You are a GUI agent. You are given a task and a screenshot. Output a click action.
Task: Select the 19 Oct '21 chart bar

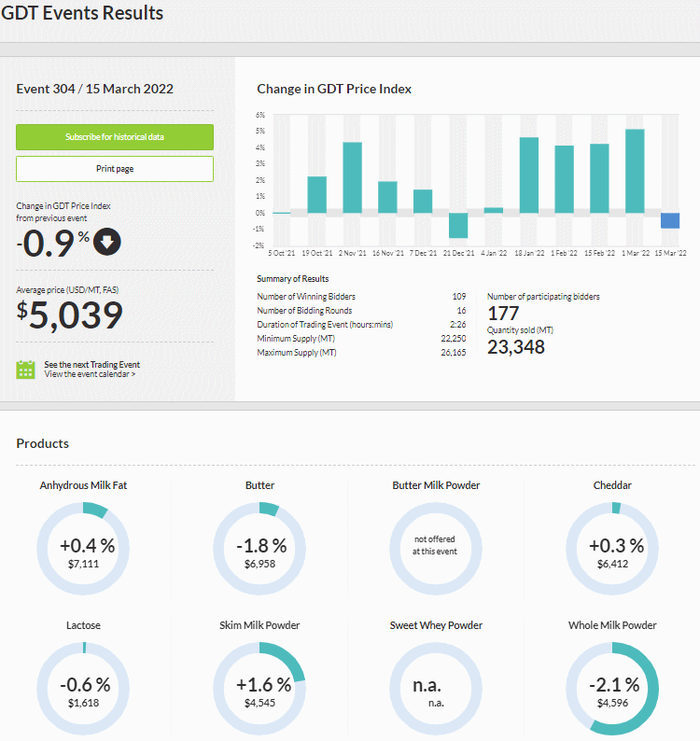(x=316, y=195)
